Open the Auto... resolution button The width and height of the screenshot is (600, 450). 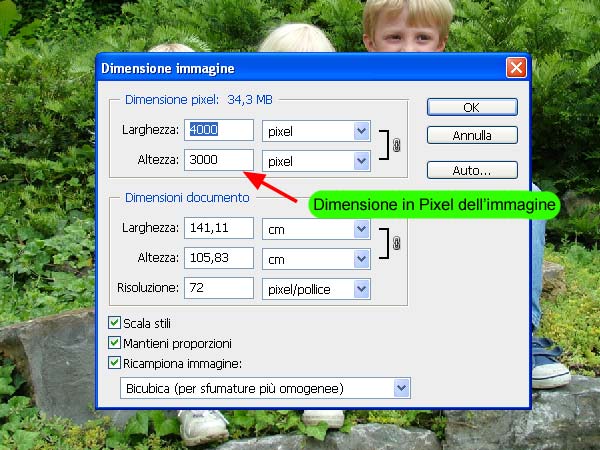pyautogui.click(x=472, y=170)
